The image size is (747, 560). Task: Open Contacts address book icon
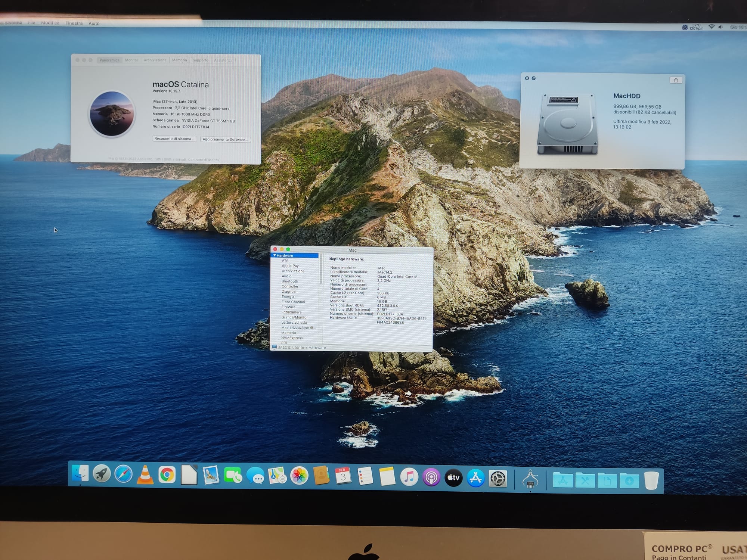coord(321,476)
